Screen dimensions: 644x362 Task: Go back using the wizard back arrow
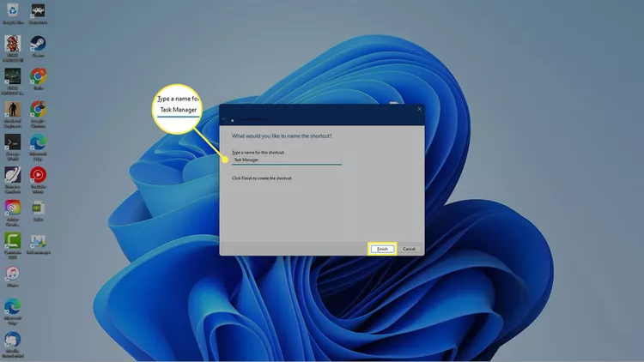point(224,119)
